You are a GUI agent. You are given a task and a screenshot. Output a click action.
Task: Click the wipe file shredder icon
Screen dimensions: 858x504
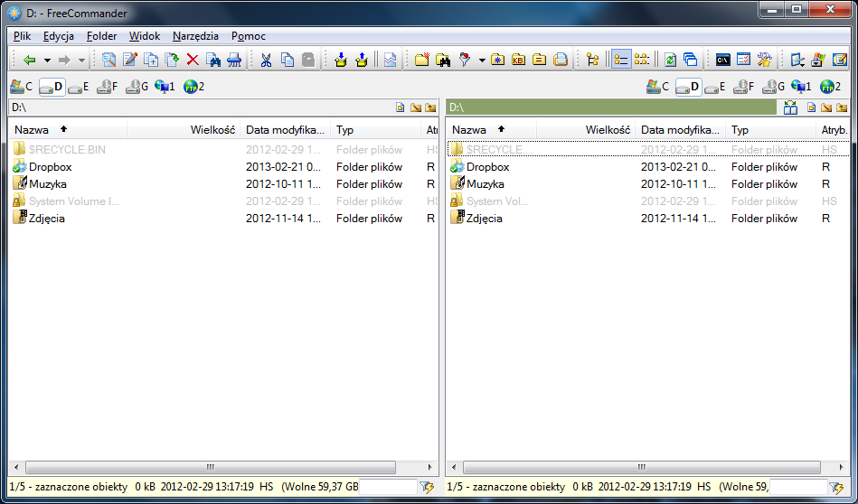pos(234,60)
